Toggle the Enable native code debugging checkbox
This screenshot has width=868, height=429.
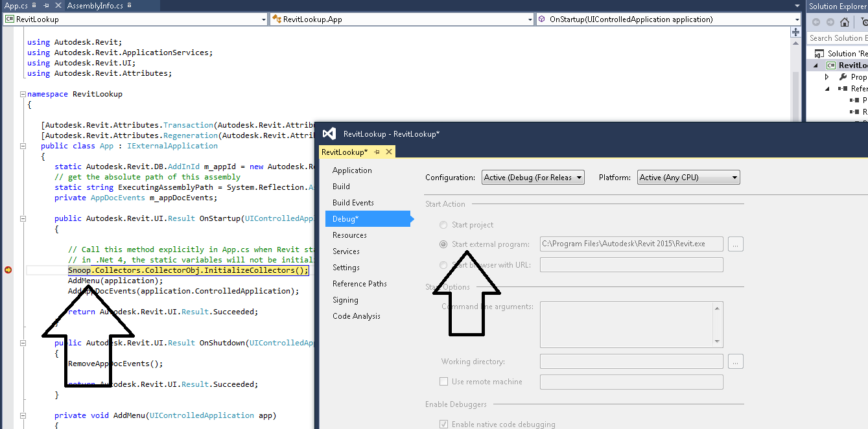443,424
